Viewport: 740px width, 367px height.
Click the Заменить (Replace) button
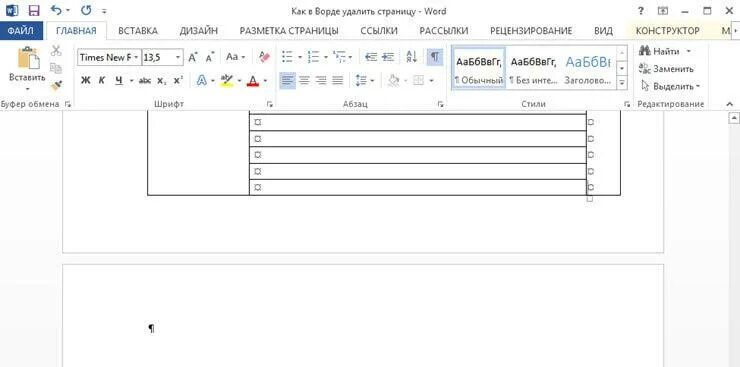point(666,69)
